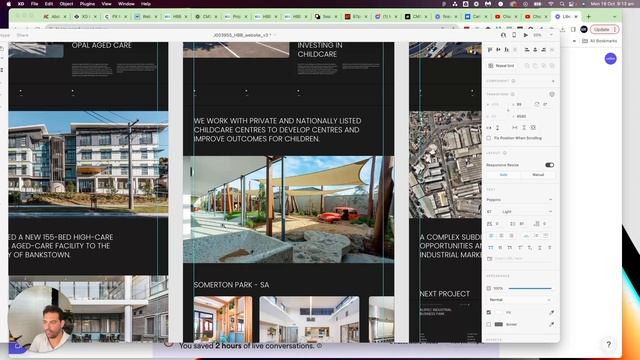Image resolution: width=640 pixels, height=360 pixels.
Task: Click the browser Update button
Action: coord(604,29)
